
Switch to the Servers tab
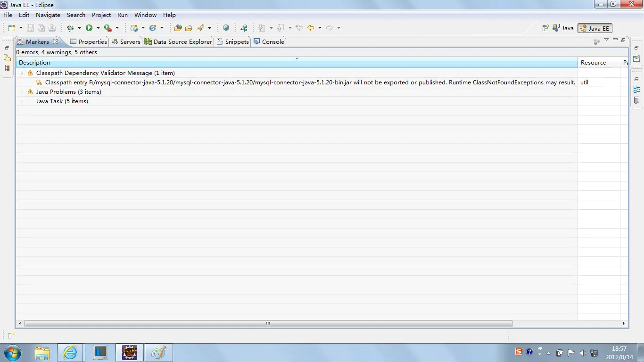[x=125, y=41]
